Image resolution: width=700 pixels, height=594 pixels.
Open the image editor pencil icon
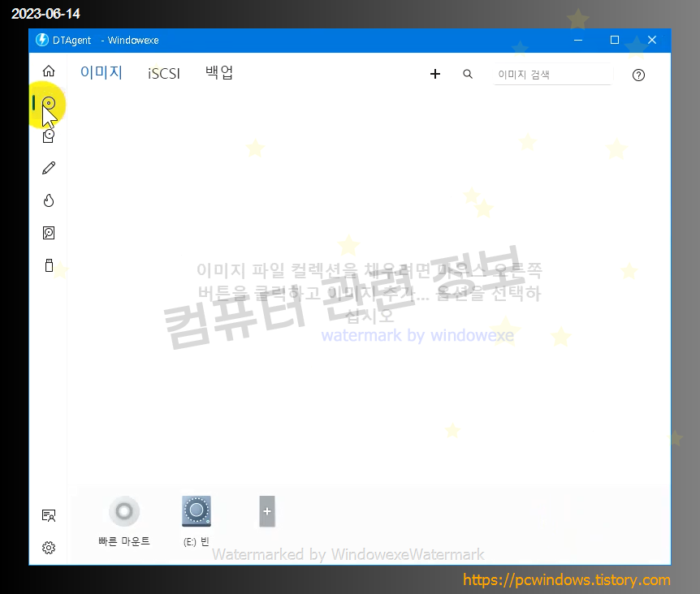49,168
